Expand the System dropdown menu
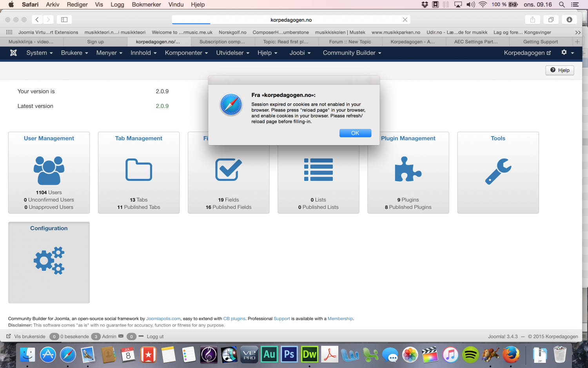Image resolution: width=588 pixels, height=368 pixels. pyautogui.click(x=40, y=53)
